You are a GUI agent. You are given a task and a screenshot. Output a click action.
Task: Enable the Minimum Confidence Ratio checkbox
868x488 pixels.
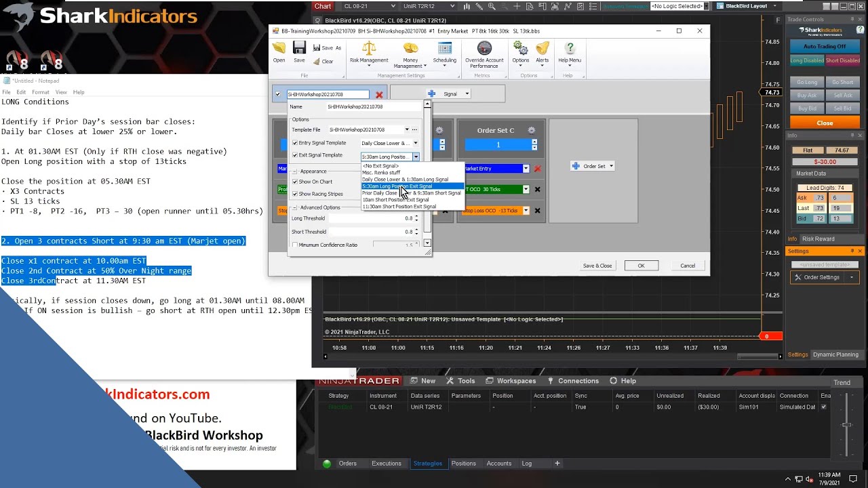click(x=295, y=245)
